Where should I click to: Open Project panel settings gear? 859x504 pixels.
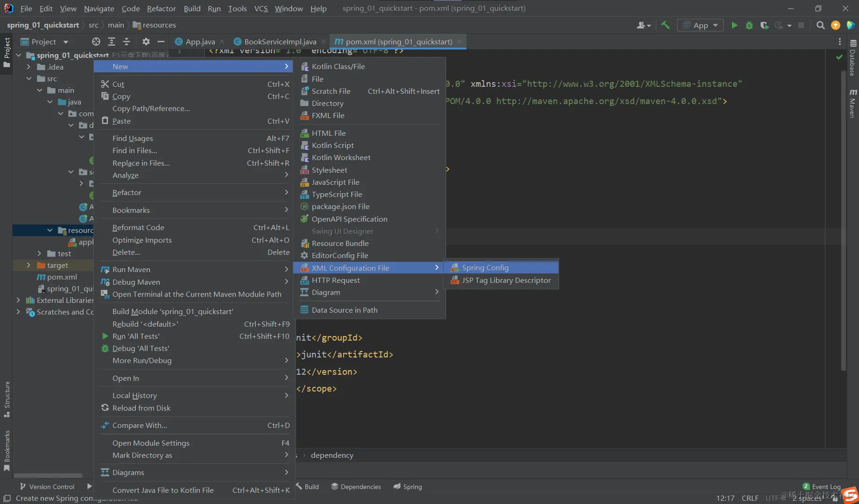(146, 42)
